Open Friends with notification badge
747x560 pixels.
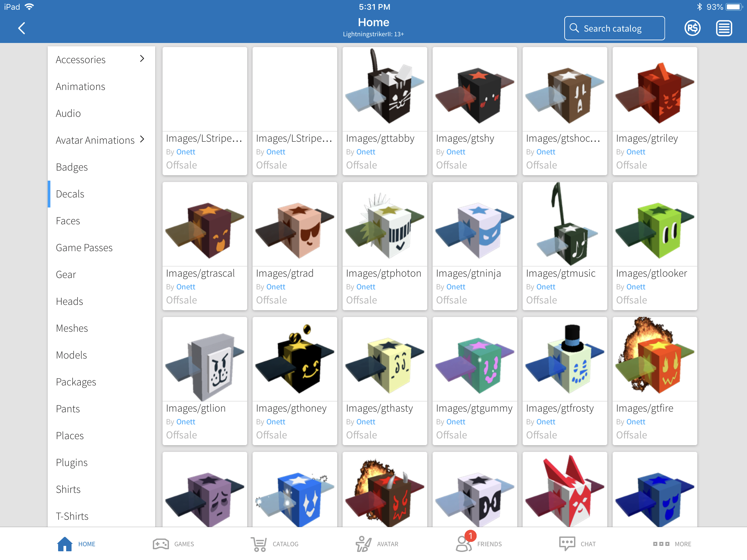464,544
